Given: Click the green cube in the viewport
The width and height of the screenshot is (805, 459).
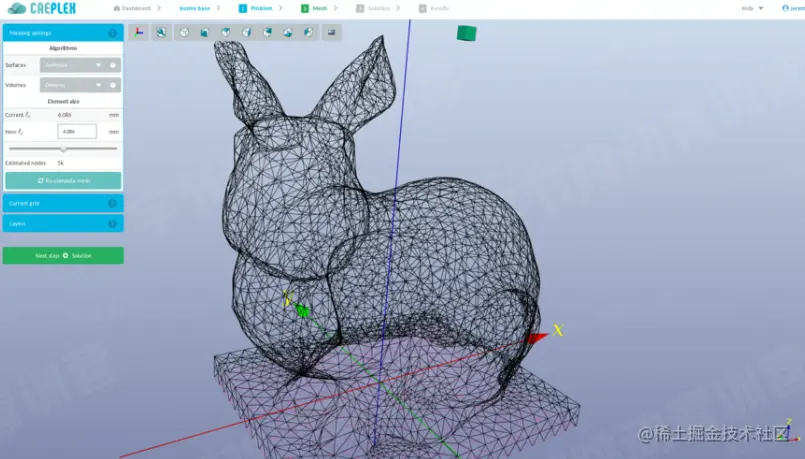Looking at the screenshot, I should [467, 33].
